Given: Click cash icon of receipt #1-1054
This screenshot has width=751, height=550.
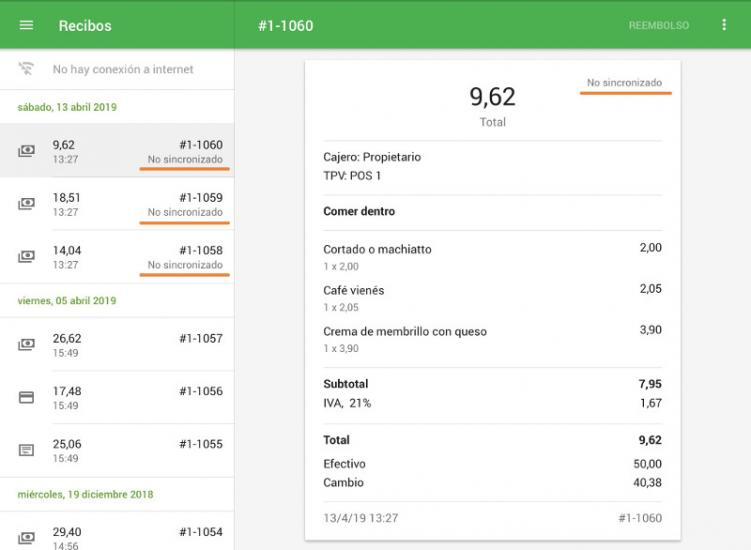Looking at the screenshot, I should [x=26, y=538].
